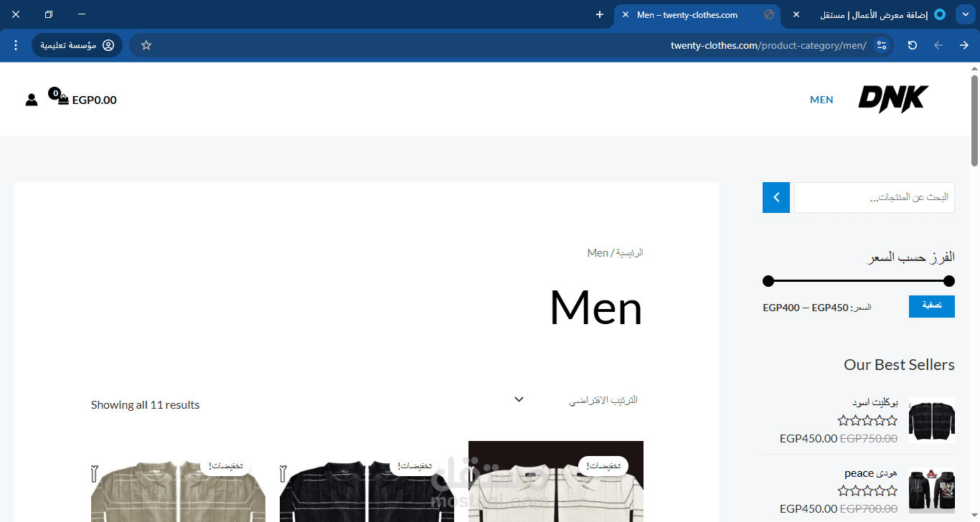This screenshot has width=980, height=522.
Task: Open a new browser tab
Action: pyautogui.click(x=600, y=14)
